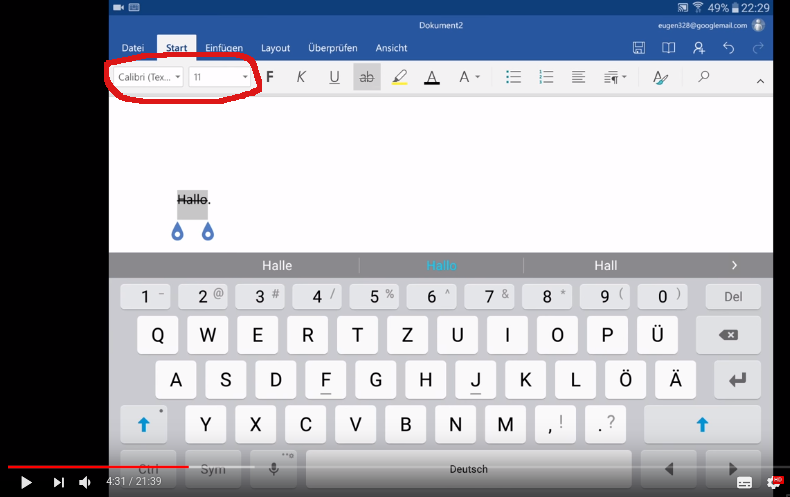Toggle the right Shift key

click(702, 424)
